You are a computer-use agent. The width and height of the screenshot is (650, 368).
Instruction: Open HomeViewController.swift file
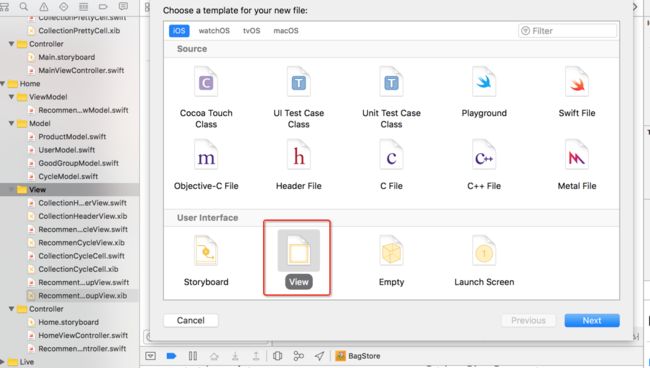(83, 336)
